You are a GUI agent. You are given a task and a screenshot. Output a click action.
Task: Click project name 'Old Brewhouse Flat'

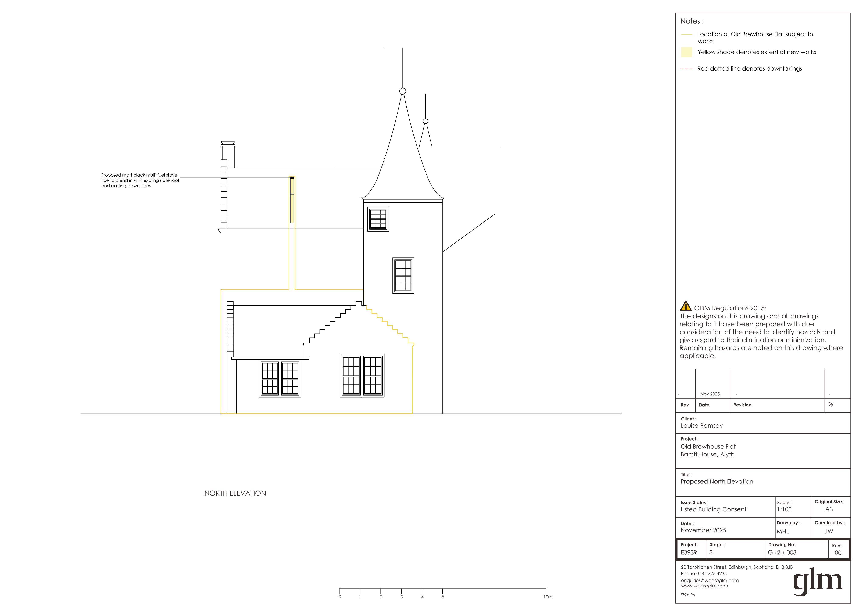[708, 447]
